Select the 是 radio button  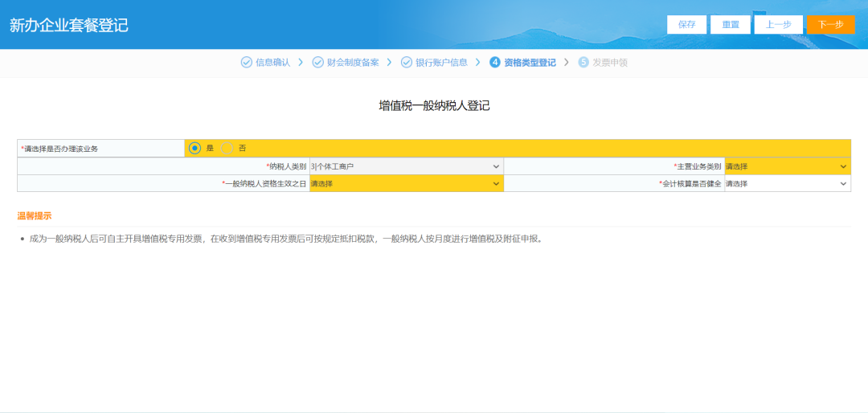194,149
